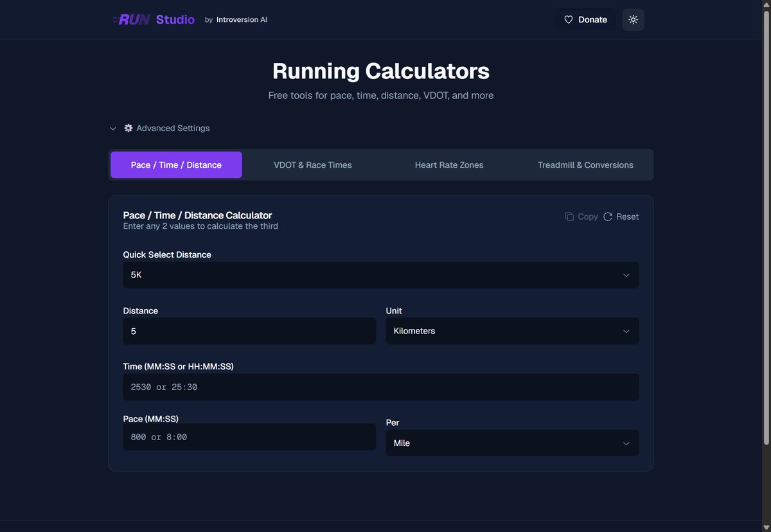Open the Unit dropdown showing Kilometers
This screenshot has width=771, height=532.
pyautogui.click(x=511, y=330)
